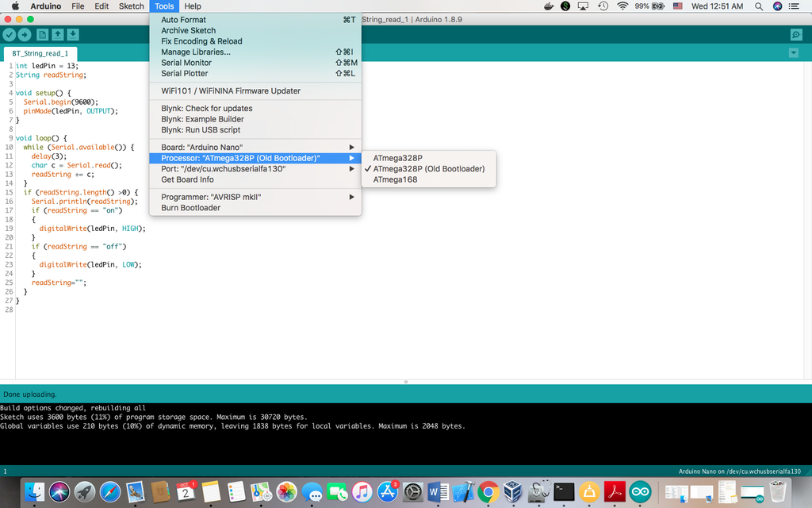This screenshot has height=508, width=812.
Task: Select Blynk: Example Builder
Action: pyautogui.click(x=255, y=119)
